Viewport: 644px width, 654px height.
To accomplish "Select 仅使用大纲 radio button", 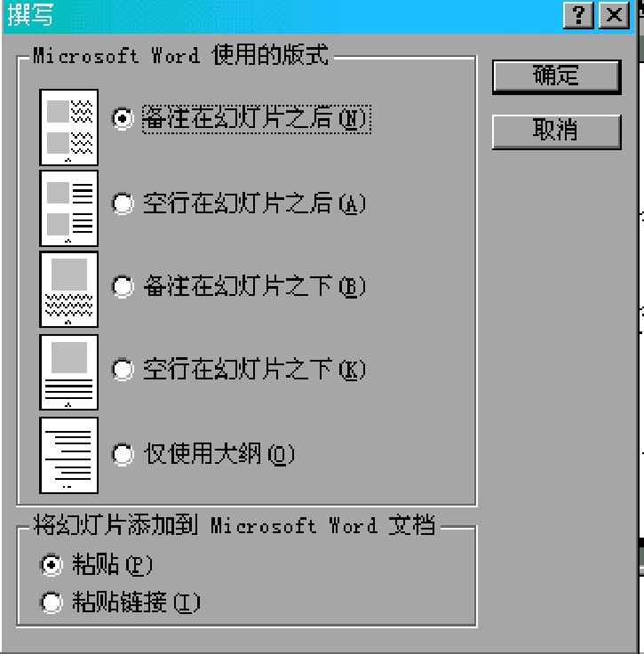I will (123, 454).
